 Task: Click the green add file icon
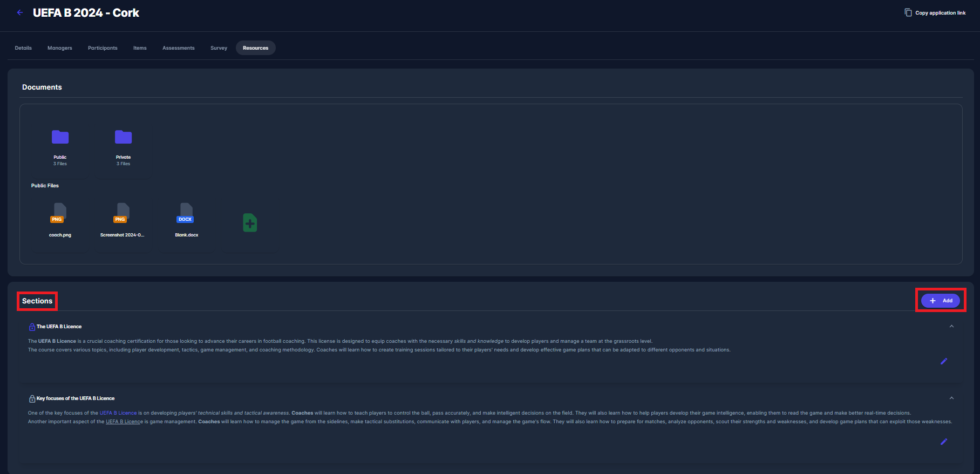tap(250, 222)
